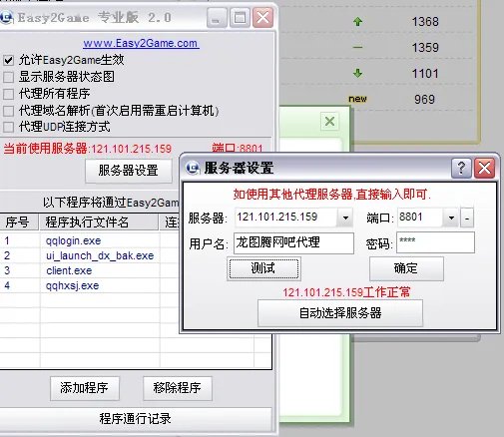Image resolution: width=504 pixels, height=437 pixels.
Task: Confirm with the 确定 button
Action: (x=406, y=268)
